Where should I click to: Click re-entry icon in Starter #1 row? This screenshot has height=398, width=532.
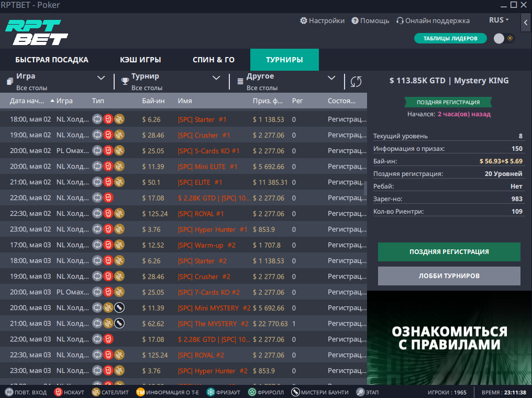point(97,119)
